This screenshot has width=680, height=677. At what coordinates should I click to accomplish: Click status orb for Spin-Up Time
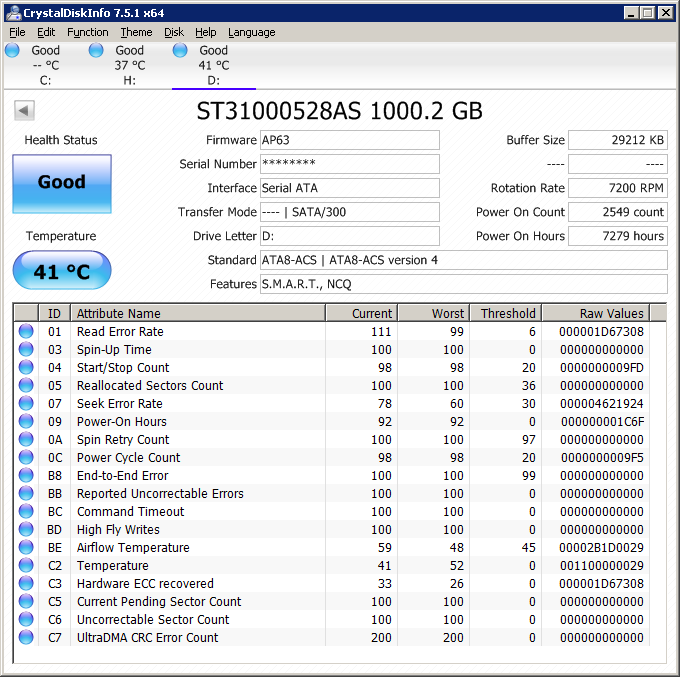coord(26,350)
